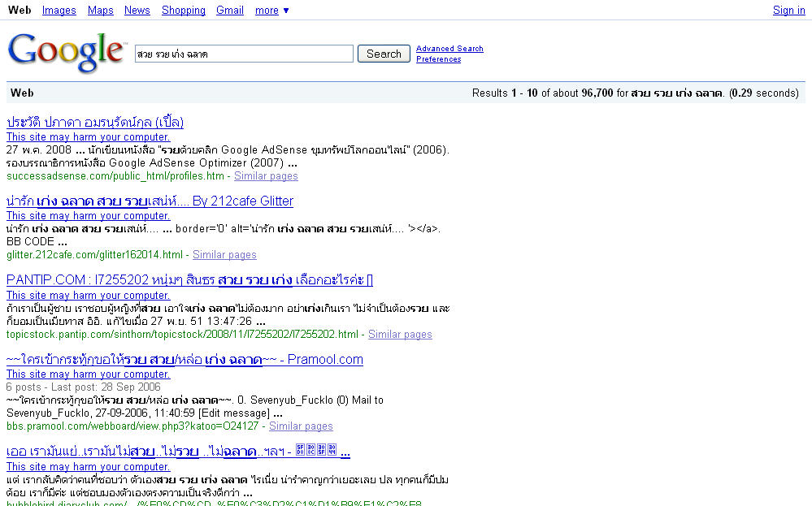The image size is (812, 506).
Task: Open Preferences link
Action: pos(439,59)
